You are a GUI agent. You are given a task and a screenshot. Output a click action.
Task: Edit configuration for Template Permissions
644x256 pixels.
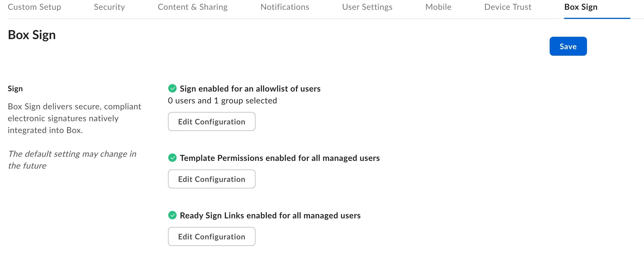[211, 179]
